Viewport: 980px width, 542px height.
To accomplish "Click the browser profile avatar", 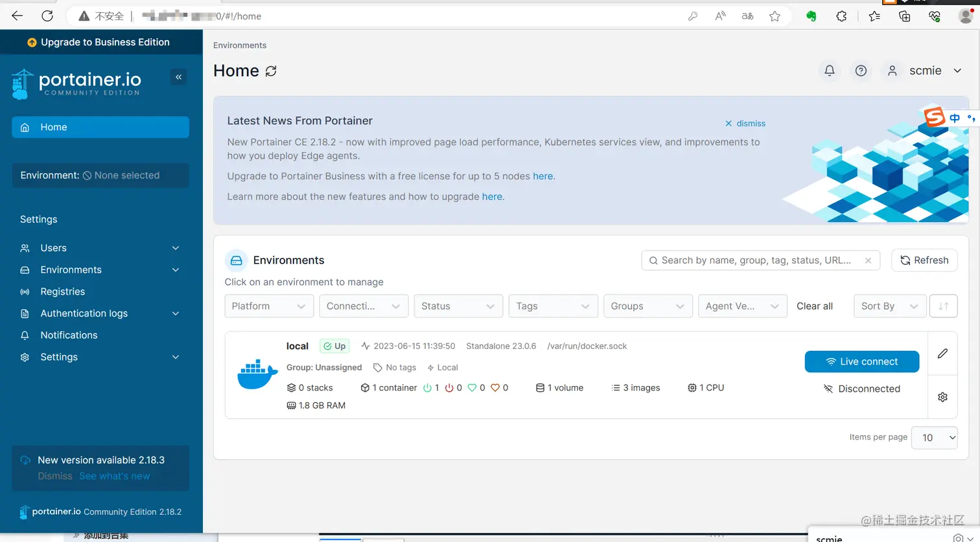I will click(x=965, y=16).
